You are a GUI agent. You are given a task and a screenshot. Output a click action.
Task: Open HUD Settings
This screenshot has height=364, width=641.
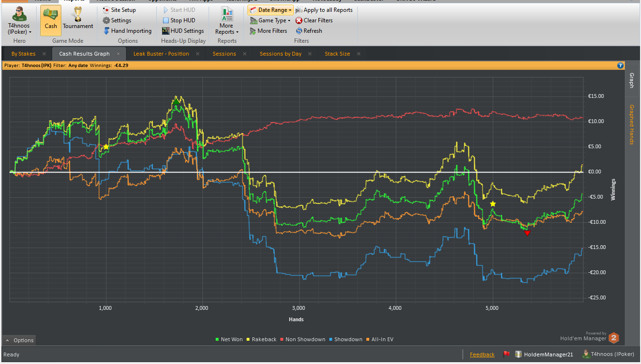(183, 31)
